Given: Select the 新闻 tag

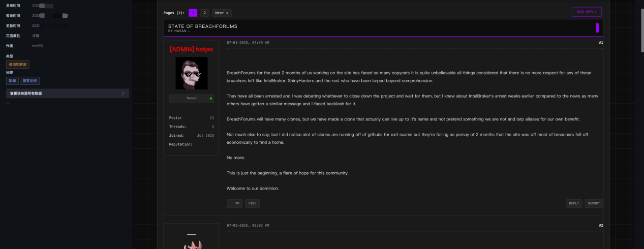Looking at the screenshot, I should click(12, 80).
